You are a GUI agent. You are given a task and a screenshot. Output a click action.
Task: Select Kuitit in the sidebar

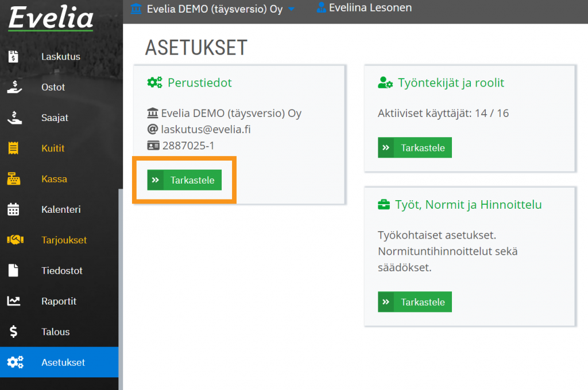[x=59, y=148]
